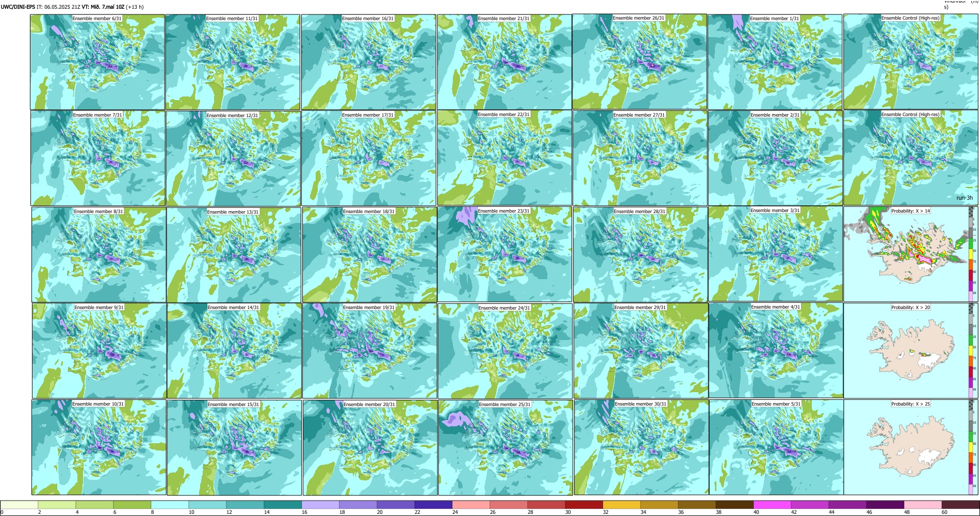Select the Ensemble member 28/31 map

click(x=640, y=255)
